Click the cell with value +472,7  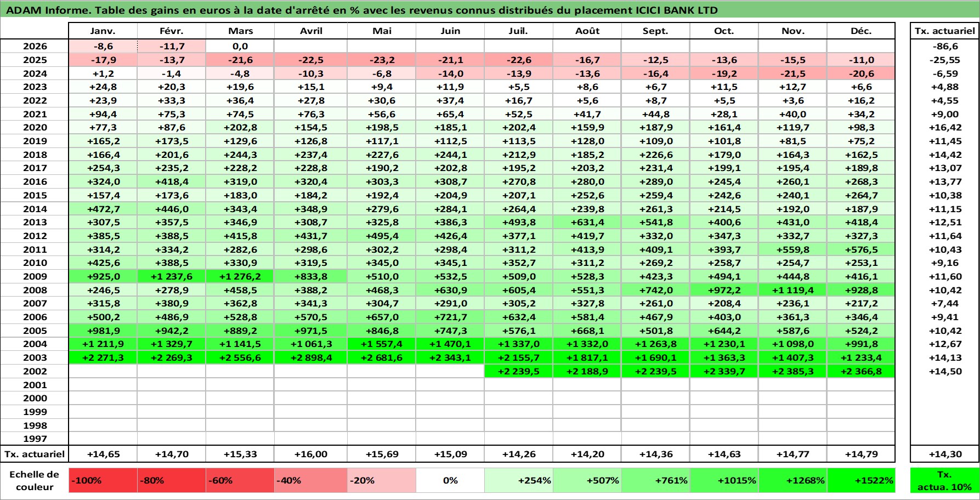pos(103,209)
